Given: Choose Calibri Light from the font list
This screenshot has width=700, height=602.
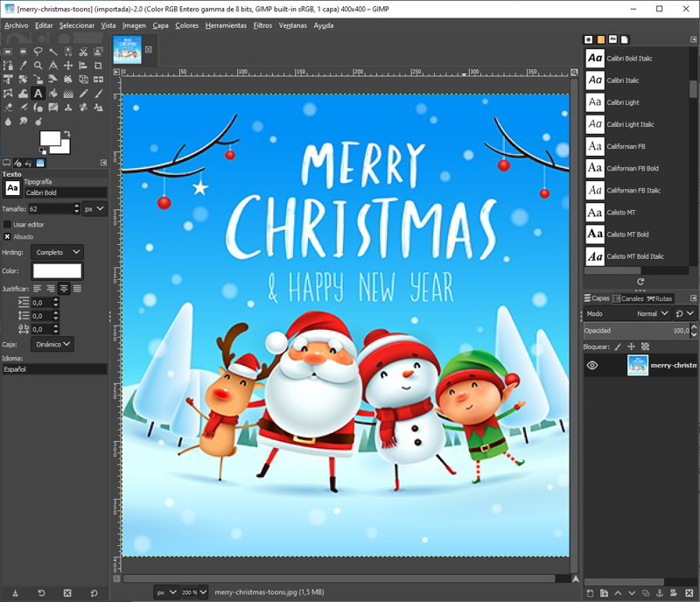Looking at the screenshot, I should [x=623, y=102].
